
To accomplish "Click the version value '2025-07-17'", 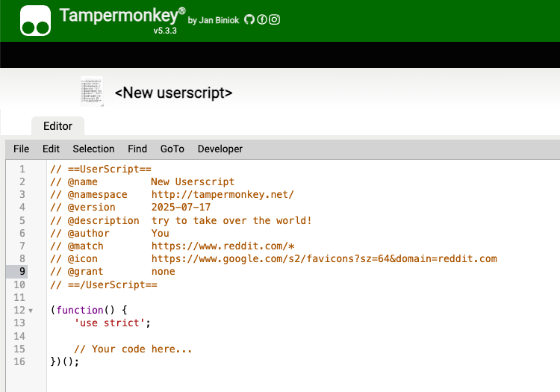I will (x=181, y=208).
